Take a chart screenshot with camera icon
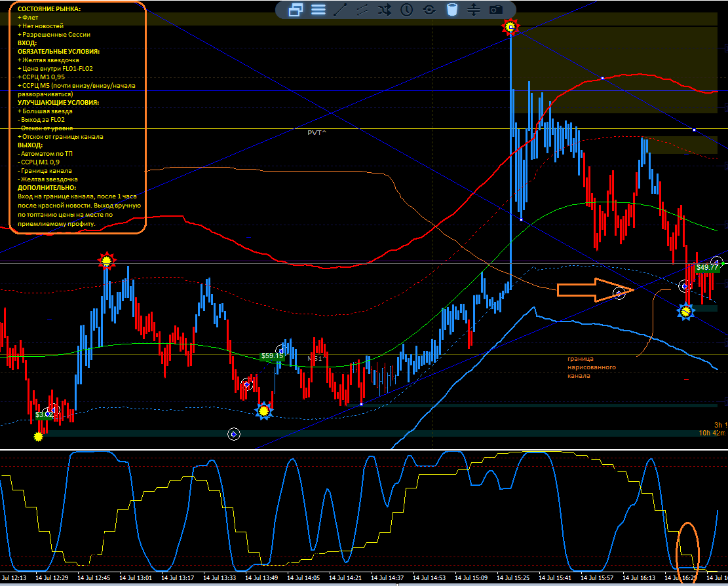This screenshot has height=586, width=728. (496, 10)
